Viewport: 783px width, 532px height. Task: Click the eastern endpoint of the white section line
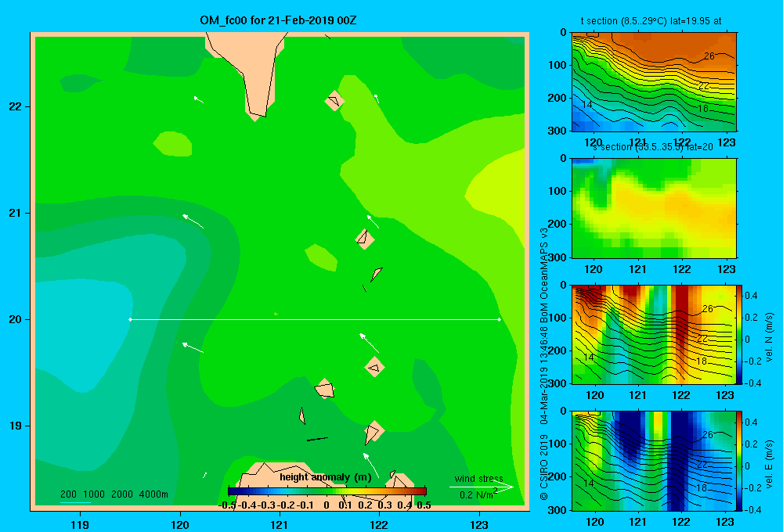[499, 319]
